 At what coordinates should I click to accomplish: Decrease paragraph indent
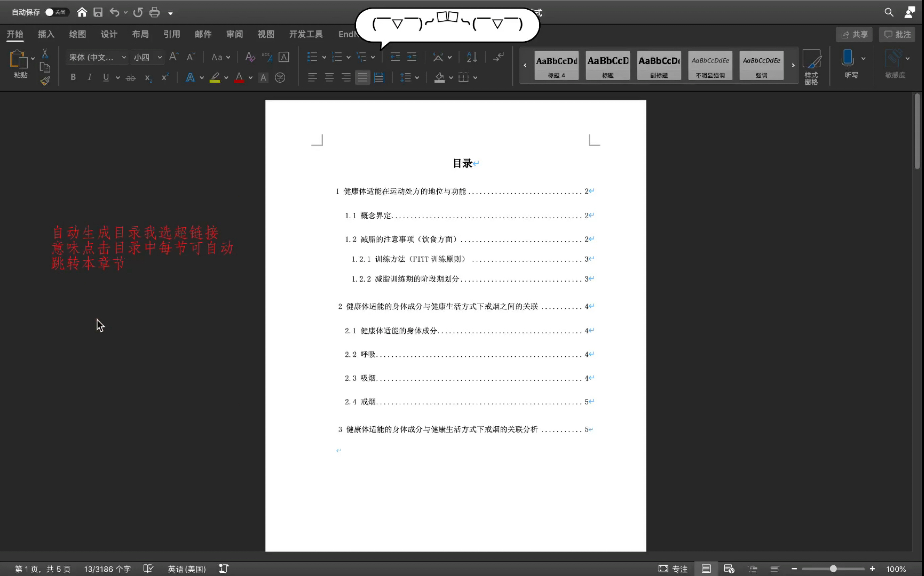395,57
